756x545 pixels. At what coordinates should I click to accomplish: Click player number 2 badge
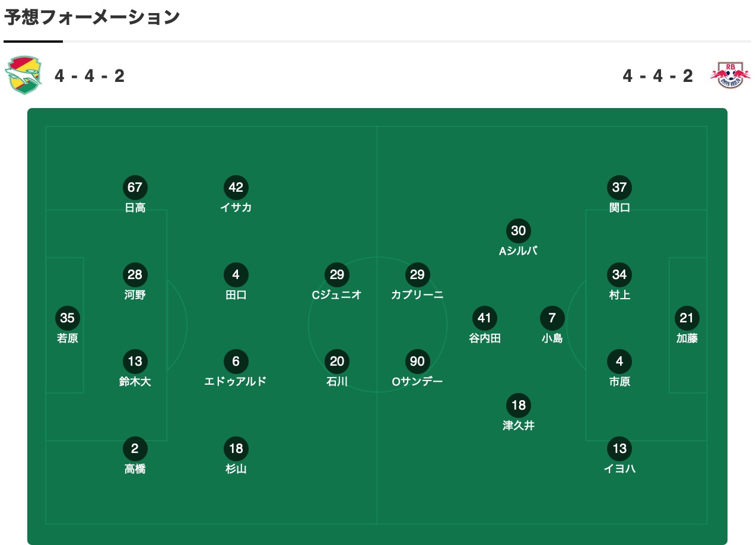click(x=135, y=449)
